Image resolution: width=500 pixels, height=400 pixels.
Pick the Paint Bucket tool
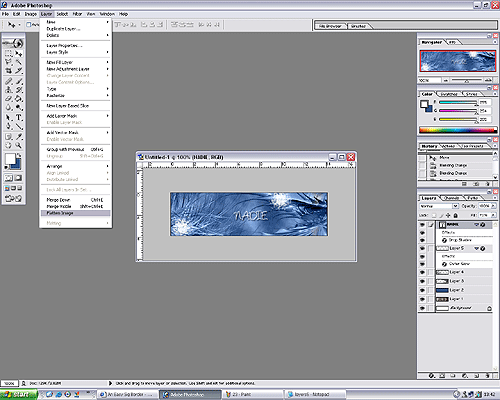click(19, 98)
